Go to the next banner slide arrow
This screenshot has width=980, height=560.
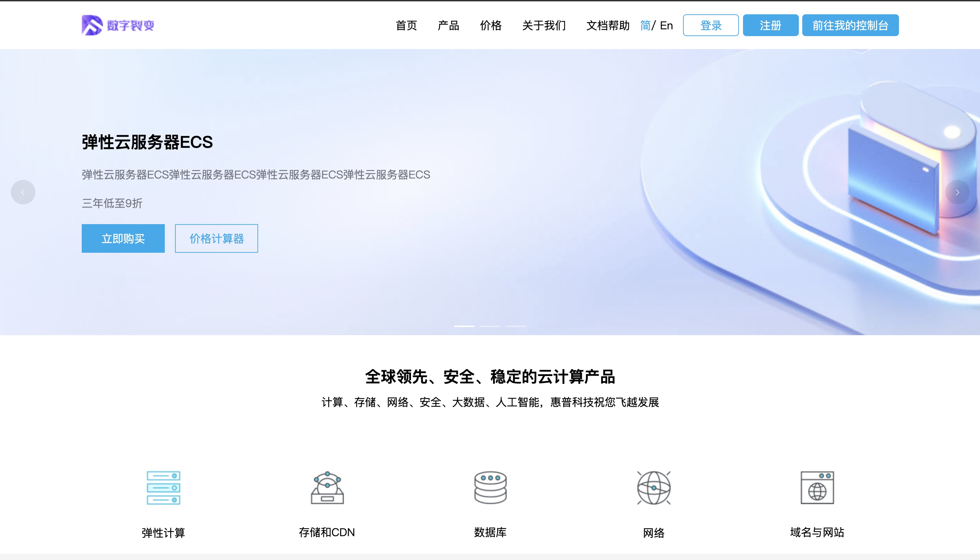(957, 192)
